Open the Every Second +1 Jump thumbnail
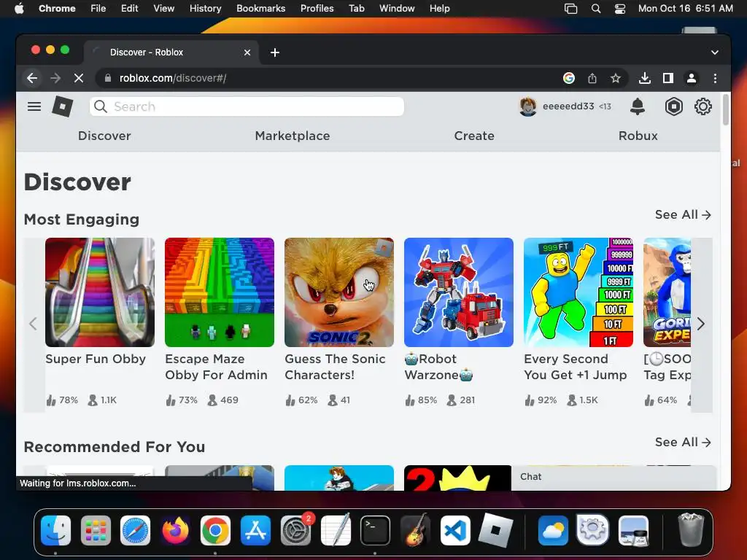This screenshot has width=747, height=560. [x=578, y=292]
